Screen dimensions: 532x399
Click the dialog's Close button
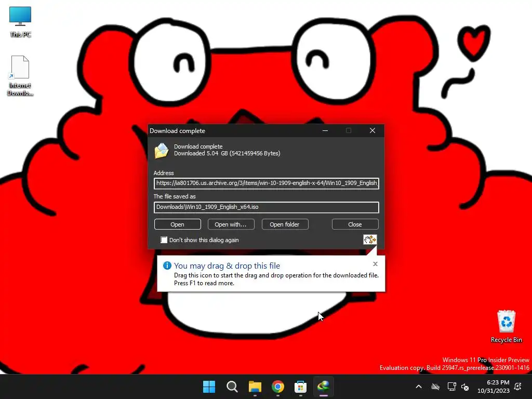(355, 224)
